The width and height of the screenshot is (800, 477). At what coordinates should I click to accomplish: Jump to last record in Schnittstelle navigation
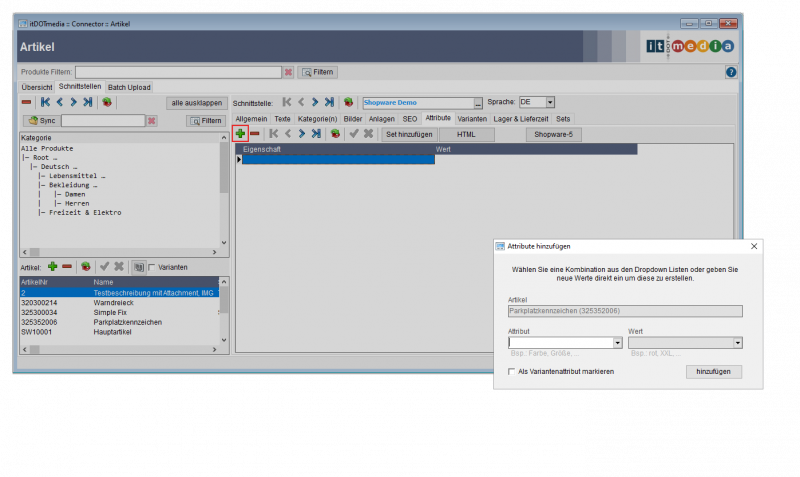click(x=329, y=102)
